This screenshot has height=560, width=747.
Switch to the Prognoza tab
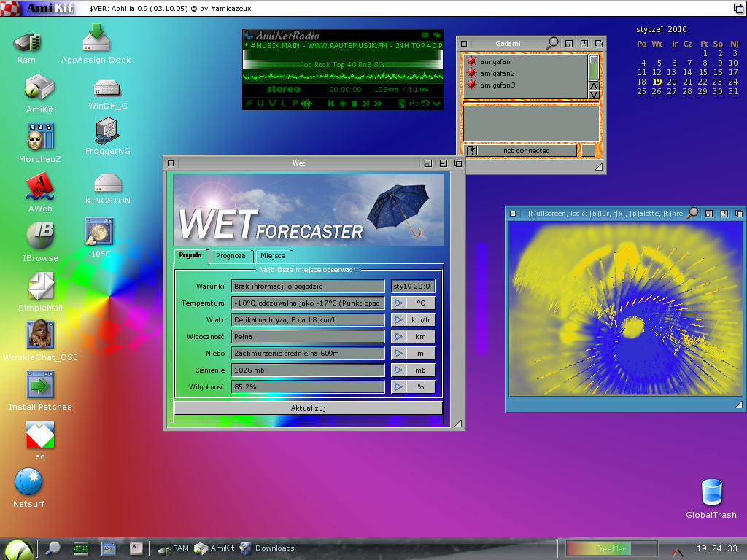(x=231, y=256)
